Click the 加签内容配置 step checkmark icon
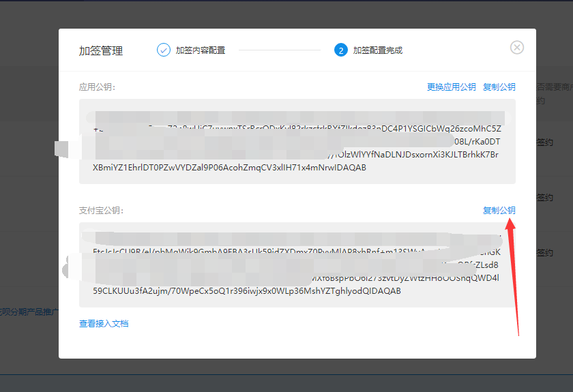Image resolution: width=573 pixels, height=392 pixels. (x=163, y=50)
